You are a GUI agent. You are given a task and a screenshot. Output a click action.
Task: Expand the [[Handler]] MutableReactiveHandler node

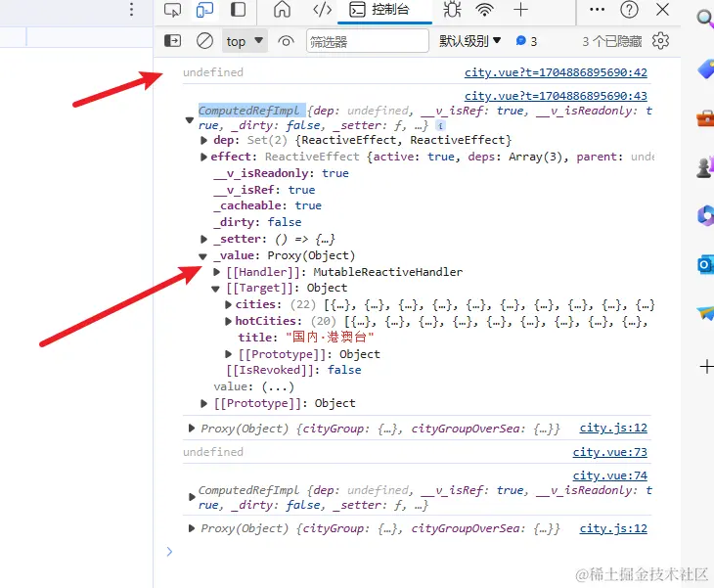217,272
